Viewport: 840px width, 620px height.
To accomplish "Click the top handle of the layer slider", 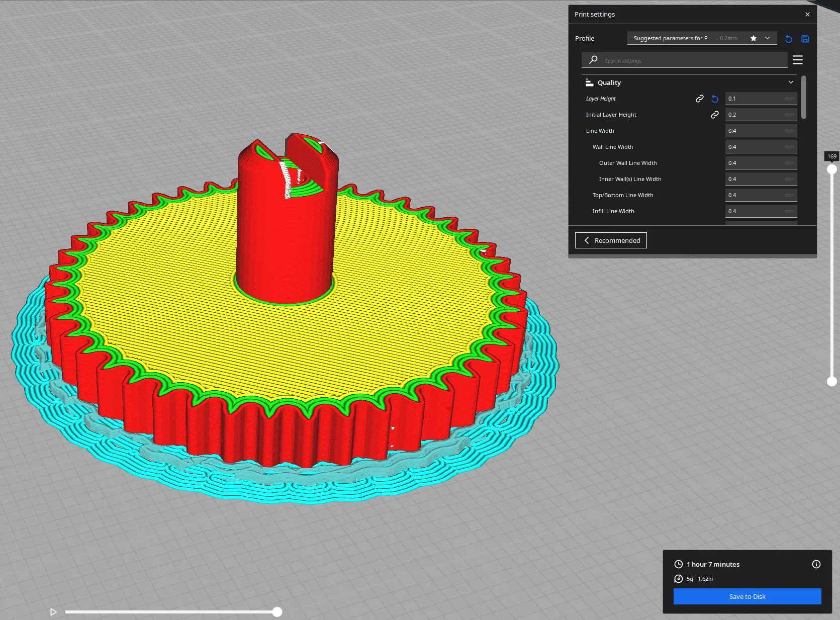I will pyautogui.click(x=832, y=169).
